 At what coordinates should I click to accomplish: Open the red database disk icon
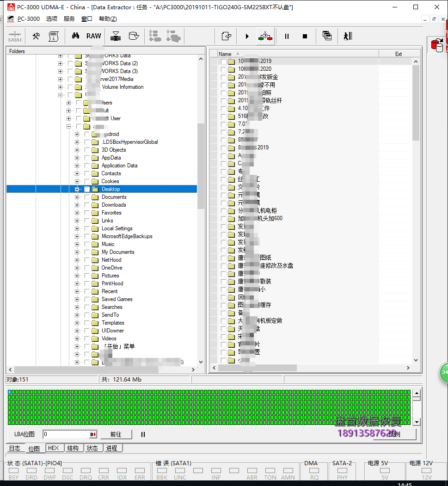pyautogui.click(x=437, y=45)
